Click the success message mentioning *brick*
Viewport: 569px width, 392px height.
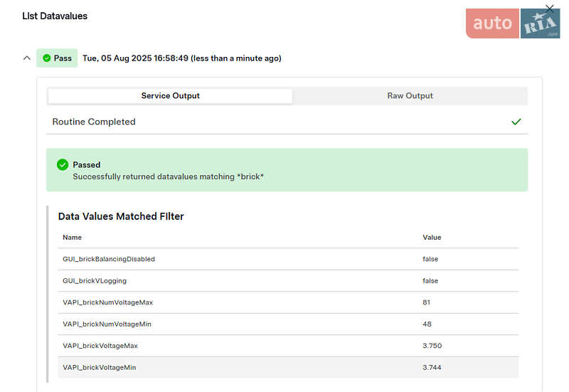[168, 176]
